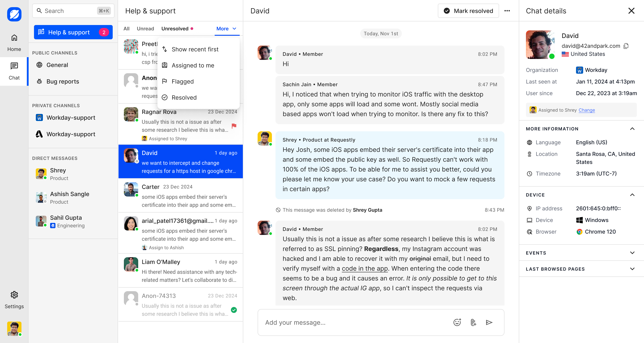The image size is (644, 343).
Task: Open the Ragnar Rova conversation
Action: pyautogui.click(x=180, y=124)
